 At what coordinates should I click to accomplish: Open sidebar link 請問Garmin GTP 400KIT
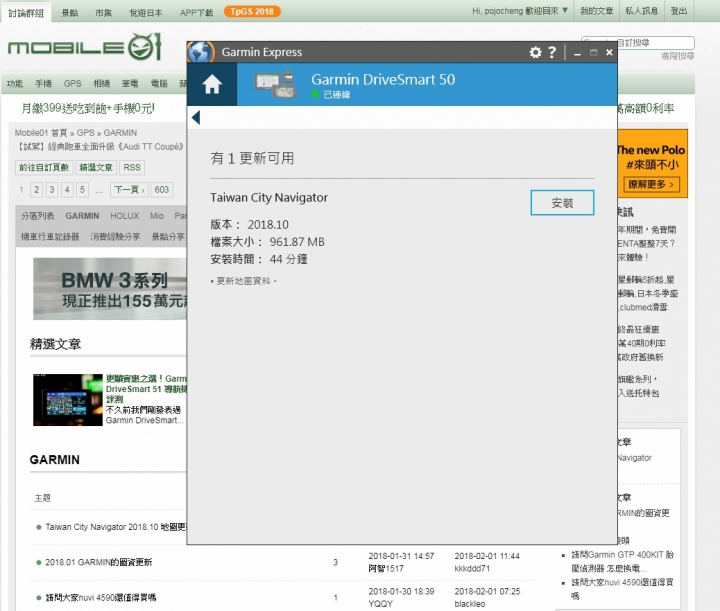point(622,561)
